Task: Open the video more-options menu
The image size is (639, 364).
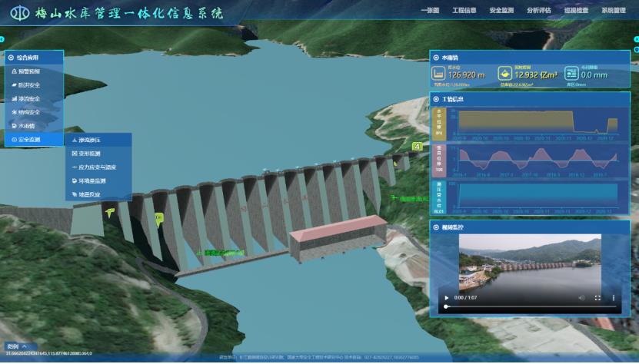Action: pos(614,298)
